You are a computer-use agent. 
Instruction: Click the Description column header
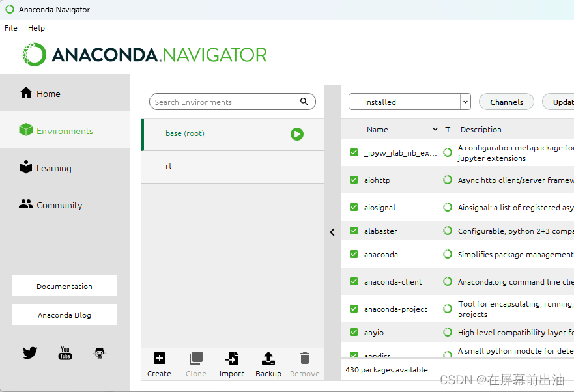tap(481, 130)
